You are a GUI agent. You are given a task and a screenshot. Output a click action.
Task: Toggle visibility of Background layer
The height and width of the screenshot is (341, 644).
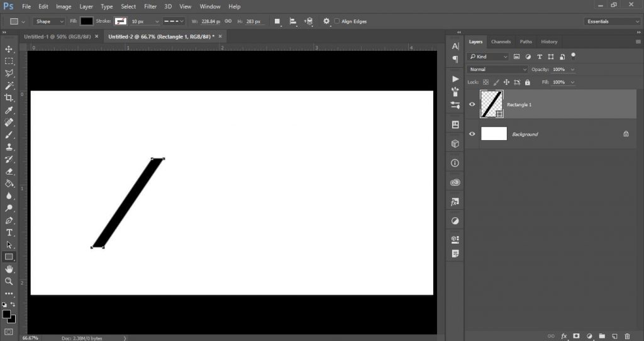[472, 134]
